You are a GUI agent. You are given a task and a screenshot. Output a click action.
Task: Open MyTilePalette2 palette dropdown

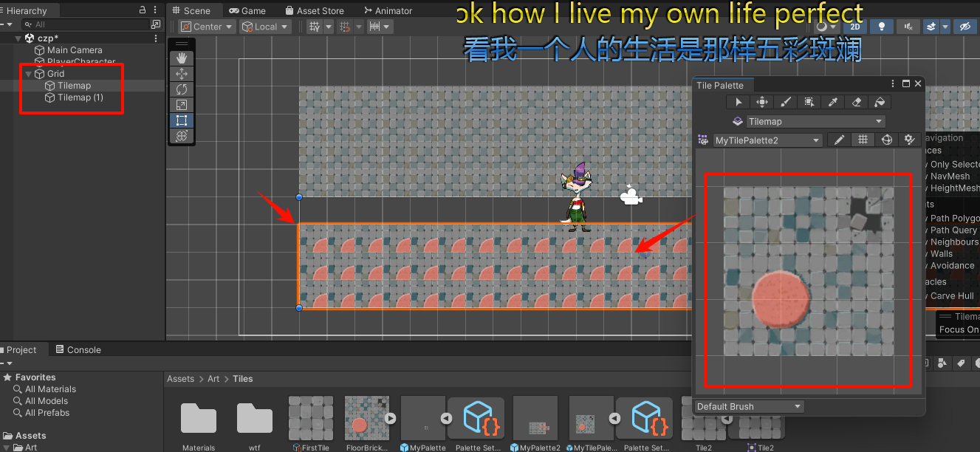[767, 140]
